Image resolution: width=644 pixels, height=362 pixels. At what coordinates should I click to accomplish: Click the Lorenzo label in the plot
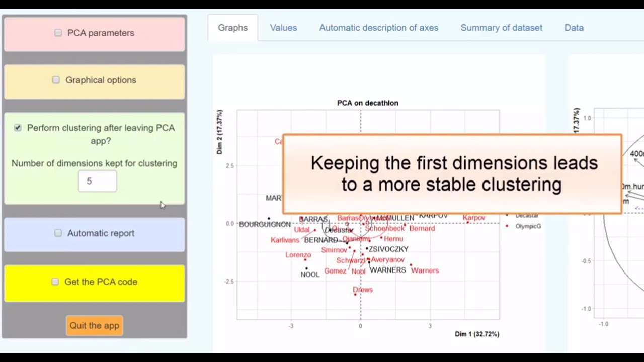[298, 255]
